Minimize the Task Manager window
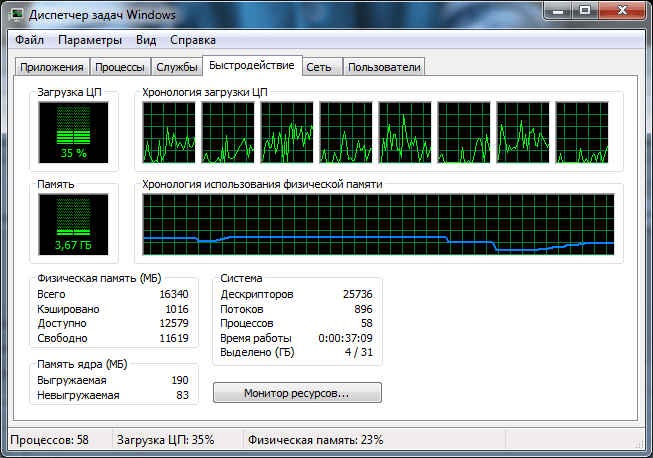Image resolution: width=653 pixels, height=458 pixels. coord(558,10)
